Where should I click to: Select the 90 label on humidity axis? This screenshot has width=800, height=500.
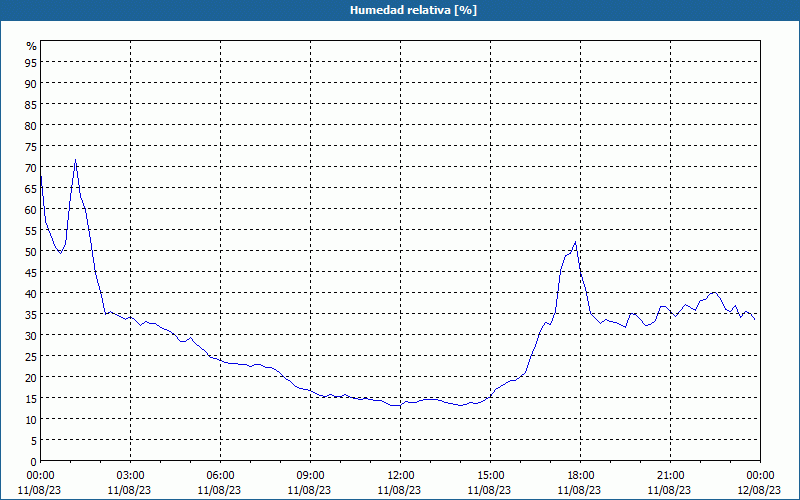(31, 84)
